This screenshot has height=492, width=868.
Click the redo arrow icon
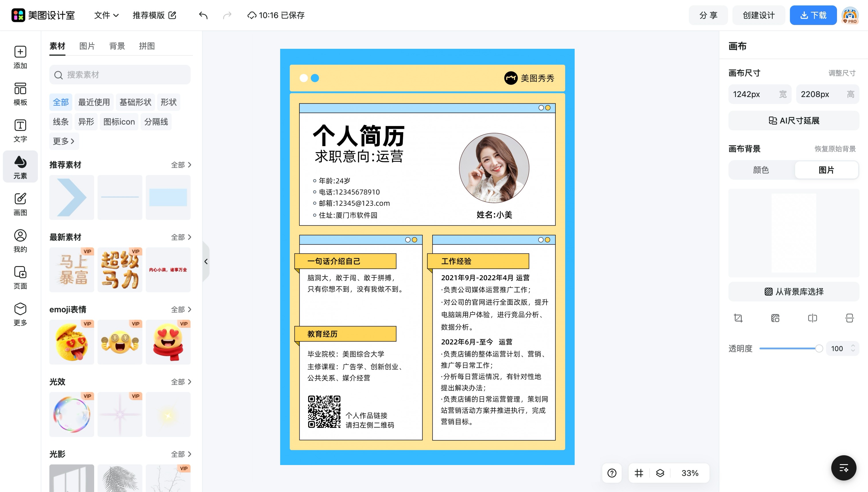pyautogui.click(x=227, y=15)
